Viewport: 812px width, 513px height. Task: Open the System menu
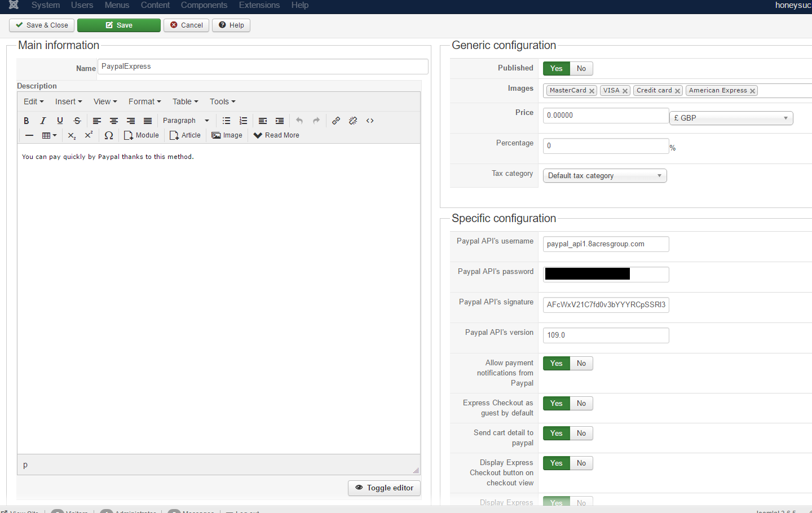click(x=46, y=5)
